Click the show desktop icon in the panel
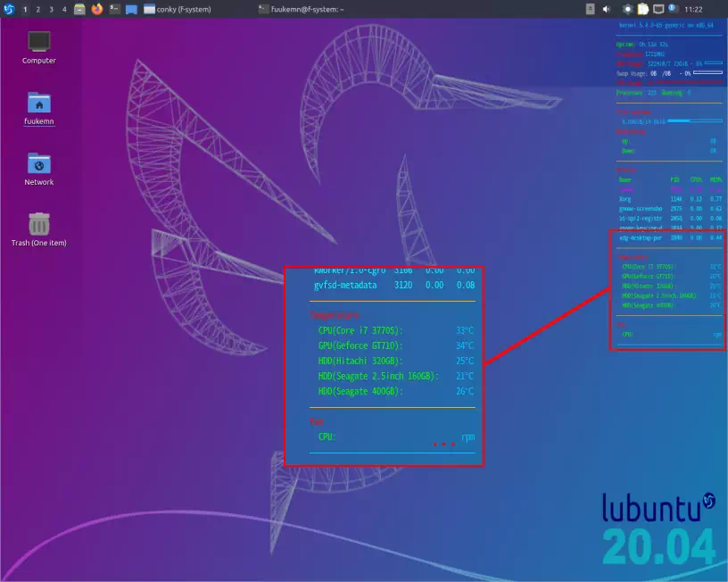The height and width of the screenshot is (582, 728). (131, 9)
